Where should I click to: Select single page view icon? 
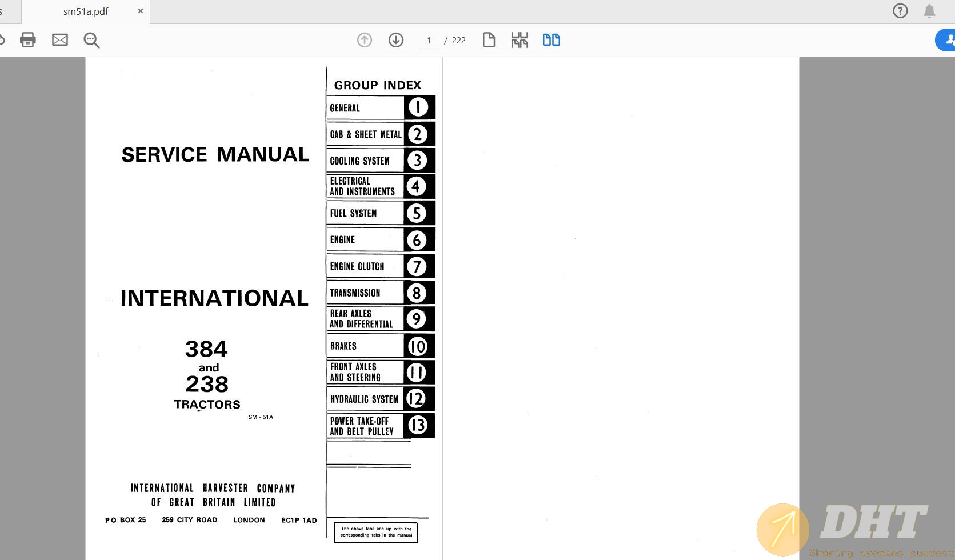pos(489,40)
